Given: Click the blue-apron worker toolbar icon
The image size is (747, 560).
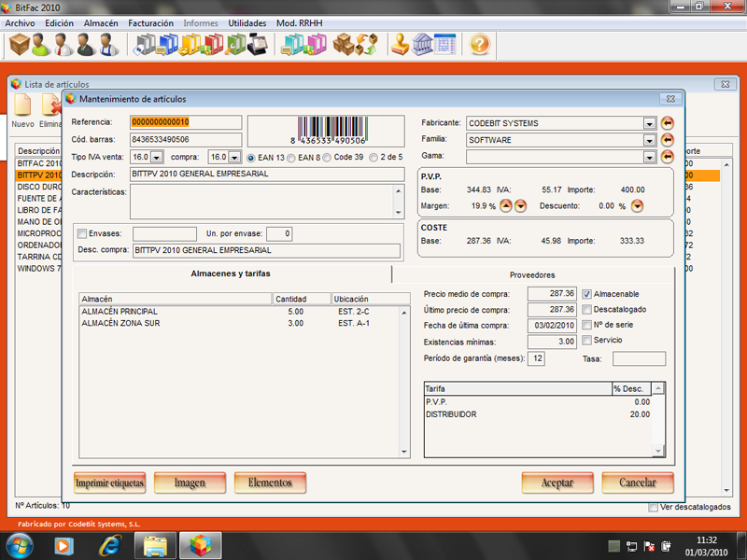Looking at the screenshot, I should tap(109, 45).
